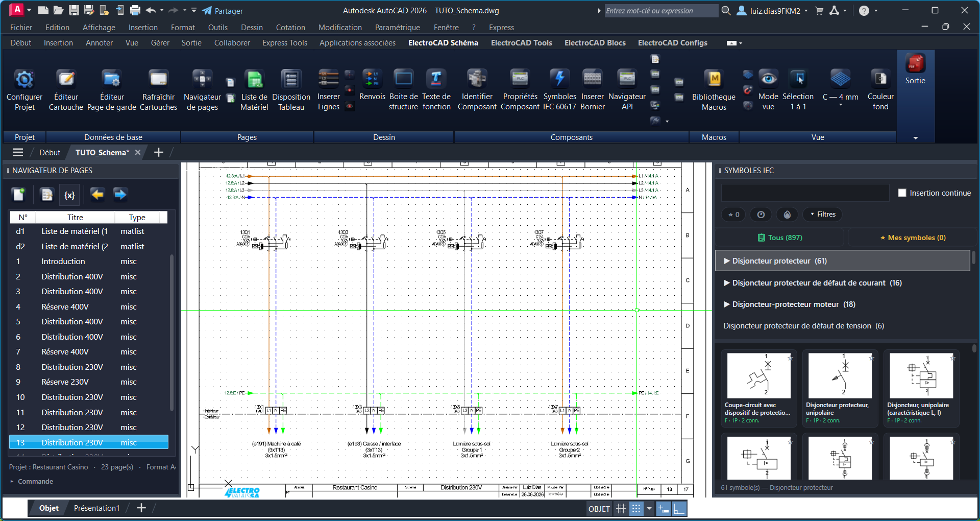Select the Inserer Bornier tool

click(x=592, y=90)
